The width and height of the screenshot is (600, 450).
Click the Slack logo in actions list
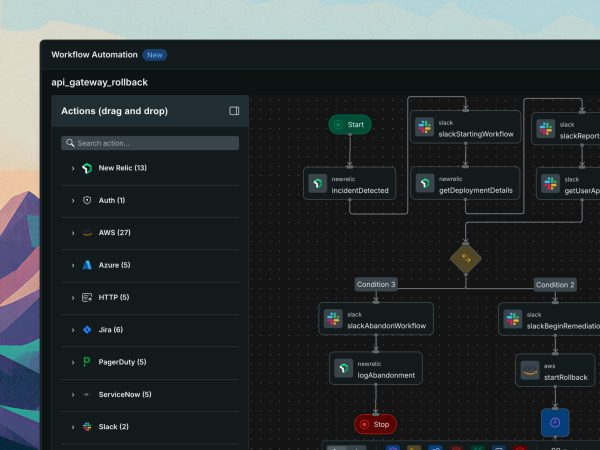pos(87,427)
